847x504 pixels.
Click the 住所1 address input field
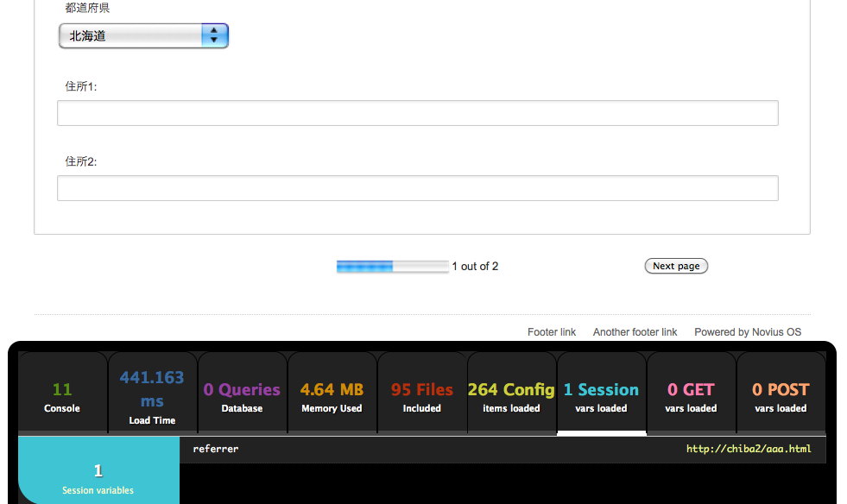click(418, 113)
